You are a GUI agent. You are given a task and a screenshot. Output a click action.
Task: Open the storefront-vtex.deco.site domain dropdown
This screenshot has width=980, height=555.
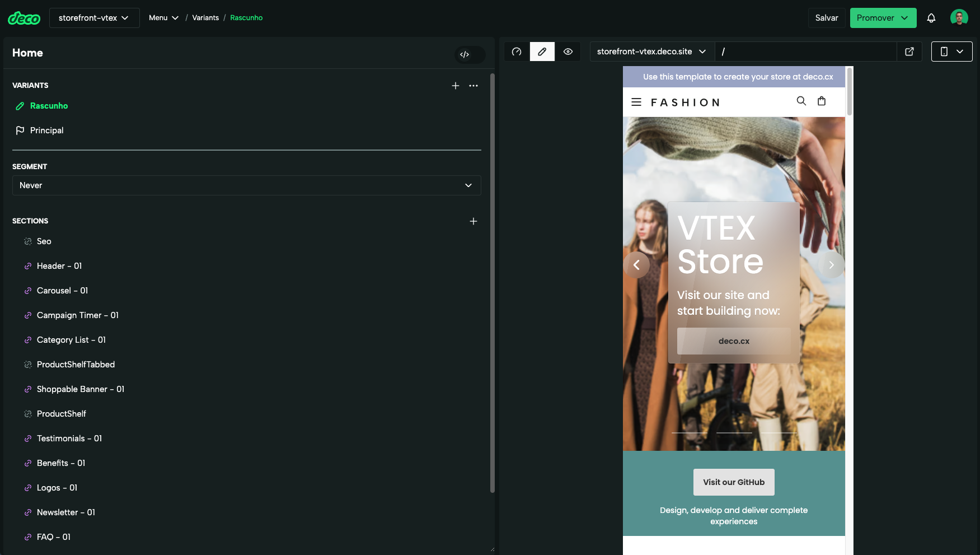(651, 52)
